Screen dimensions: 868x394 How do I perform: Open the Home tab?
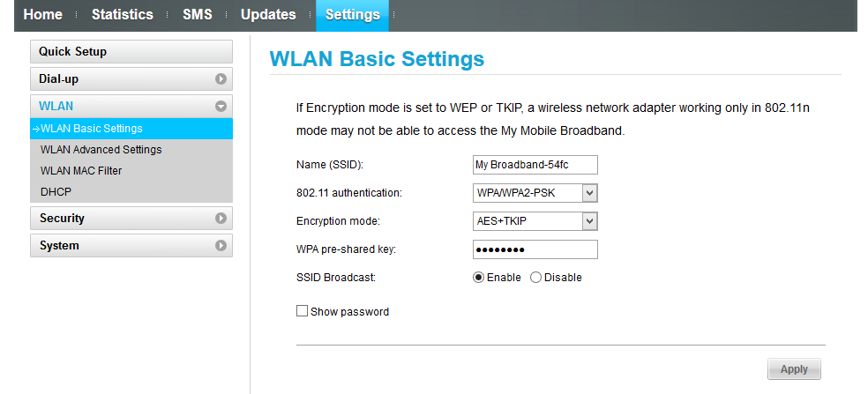(x=42, y=15)
